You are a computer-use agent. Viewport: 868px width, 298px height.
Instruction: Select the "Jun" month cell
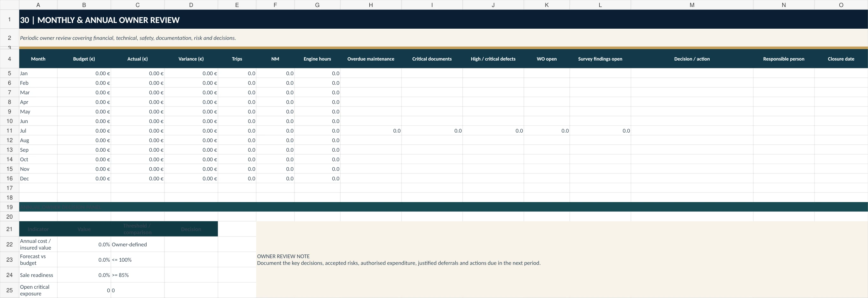[38, 121]
